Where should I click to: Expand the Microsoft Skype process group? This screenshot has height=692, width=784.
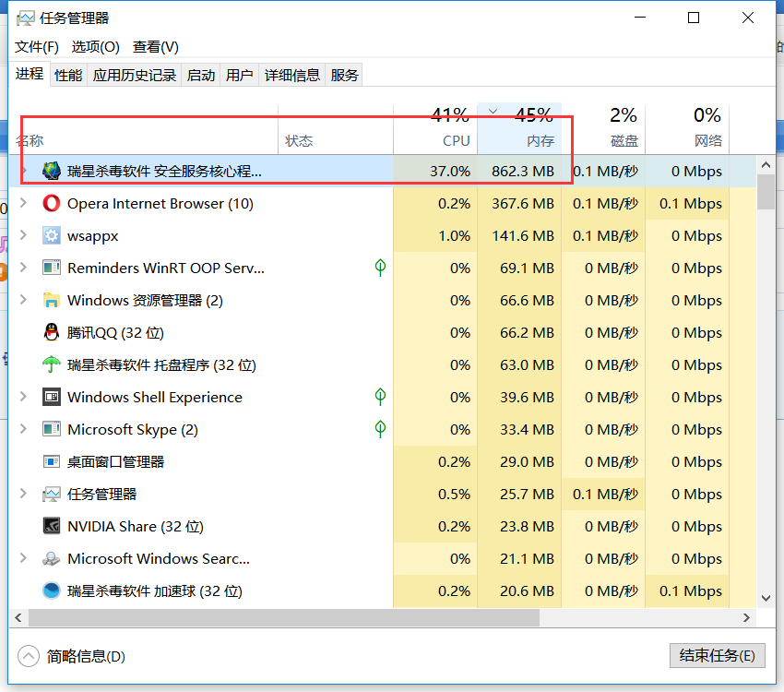[23, 428]
